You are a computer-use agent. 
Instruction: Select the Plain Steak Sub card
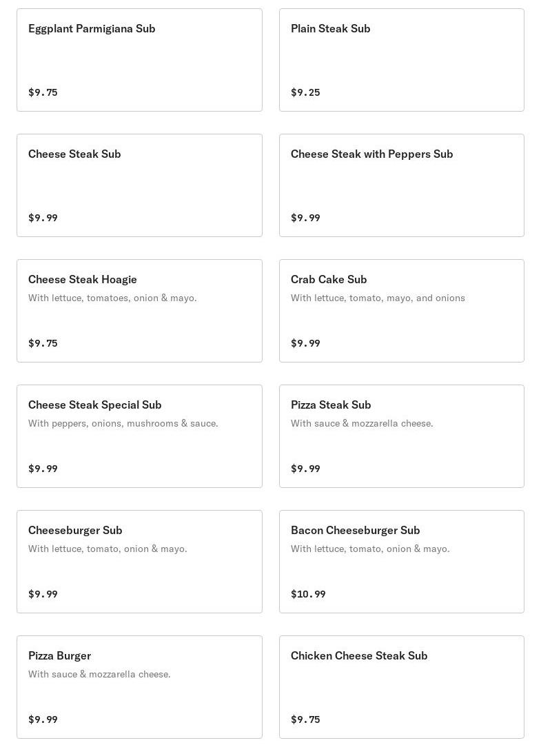[402, 60]
